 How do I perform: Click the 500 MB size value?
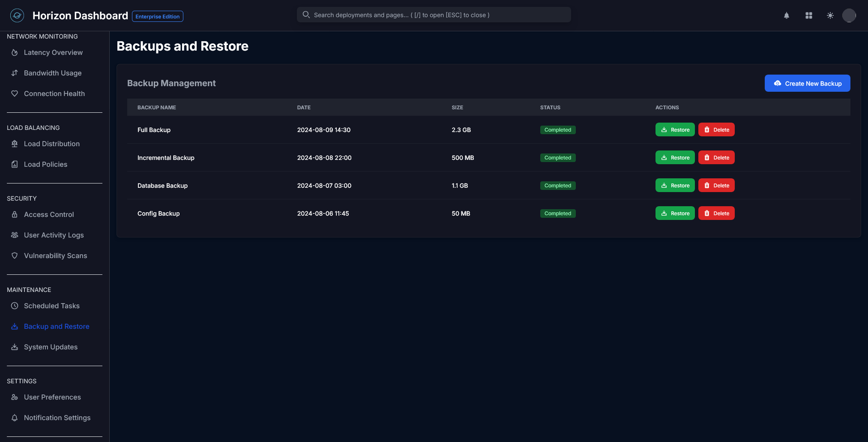(x=463, y=157)
